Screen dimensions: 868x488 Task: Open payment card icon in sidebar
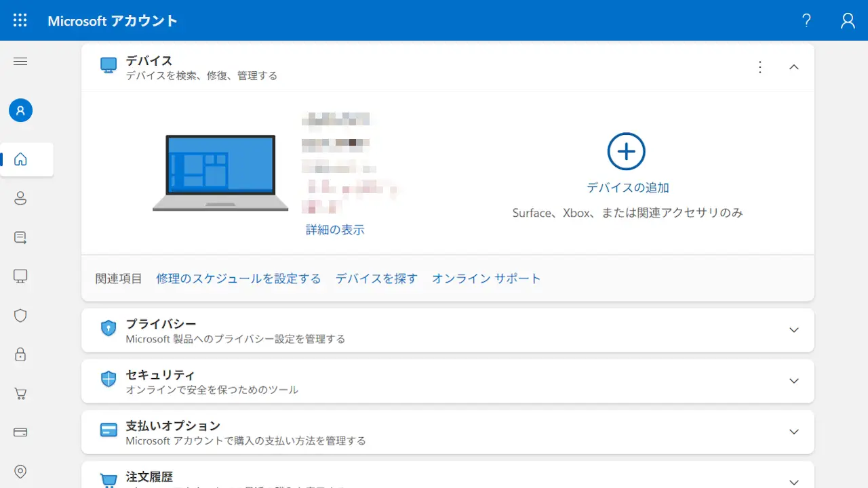20,432
